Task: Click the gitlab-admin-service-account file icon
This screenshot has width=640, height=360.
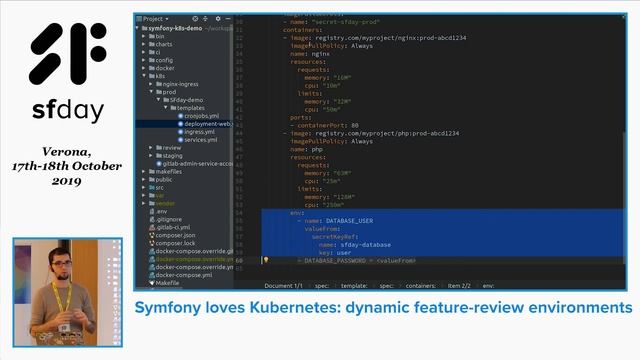Action: click(159, 164)
